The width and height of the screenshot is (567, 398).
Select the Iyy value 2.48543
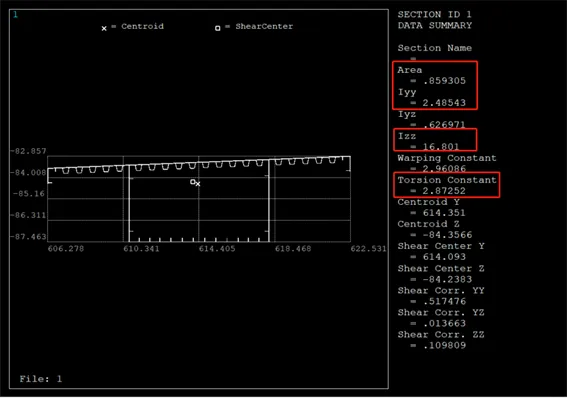[x=444, y=103]
